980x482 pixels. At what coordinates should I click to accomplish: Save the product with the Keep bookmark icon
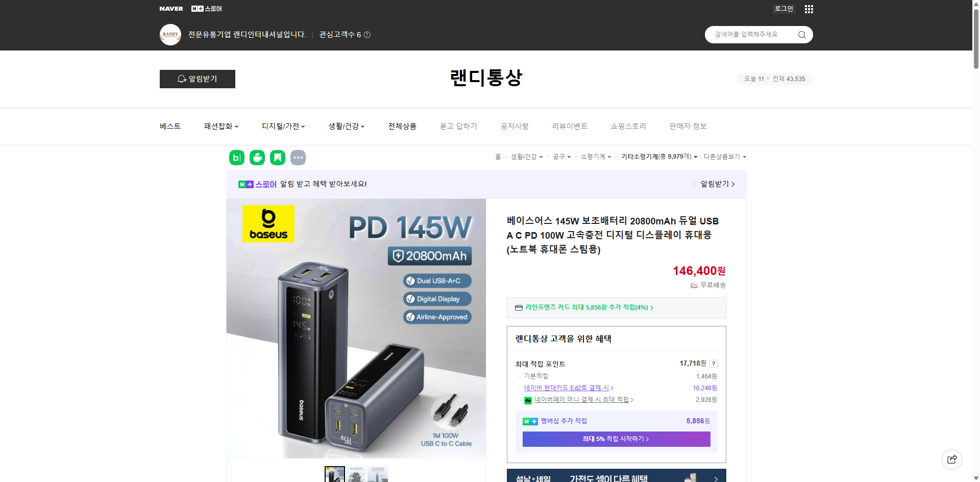(x=278, y=158)
